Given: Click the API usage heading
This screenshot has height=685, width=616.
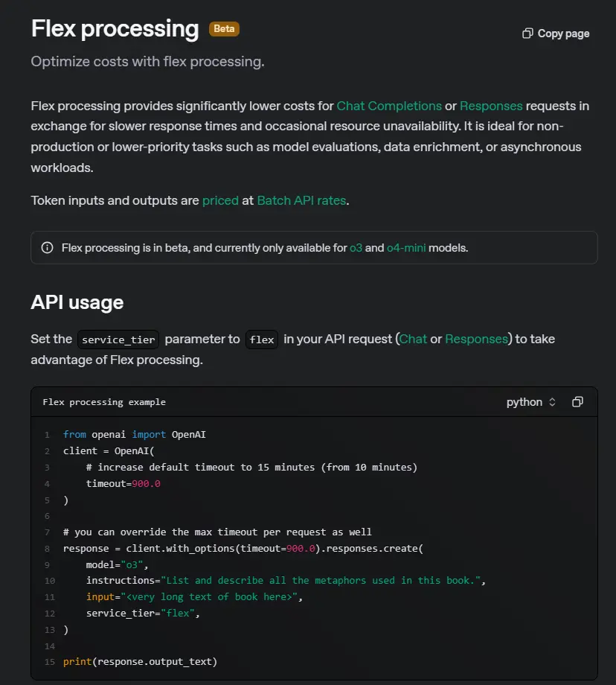Looking at the screenshot, I should click(x=77, y=302).
